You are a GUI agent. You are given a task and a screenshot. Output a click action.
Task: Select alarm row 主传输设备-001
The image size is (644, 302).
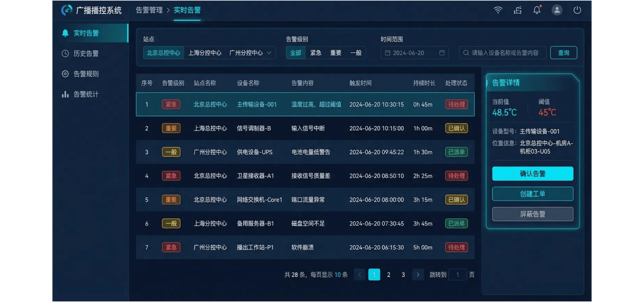point(305,105)
